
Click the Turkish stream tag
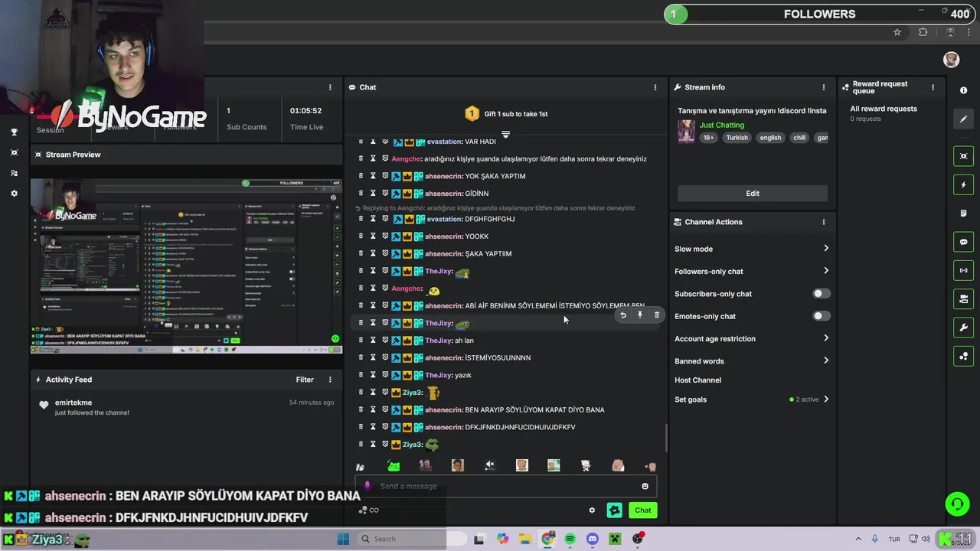(x=737, y=138)
